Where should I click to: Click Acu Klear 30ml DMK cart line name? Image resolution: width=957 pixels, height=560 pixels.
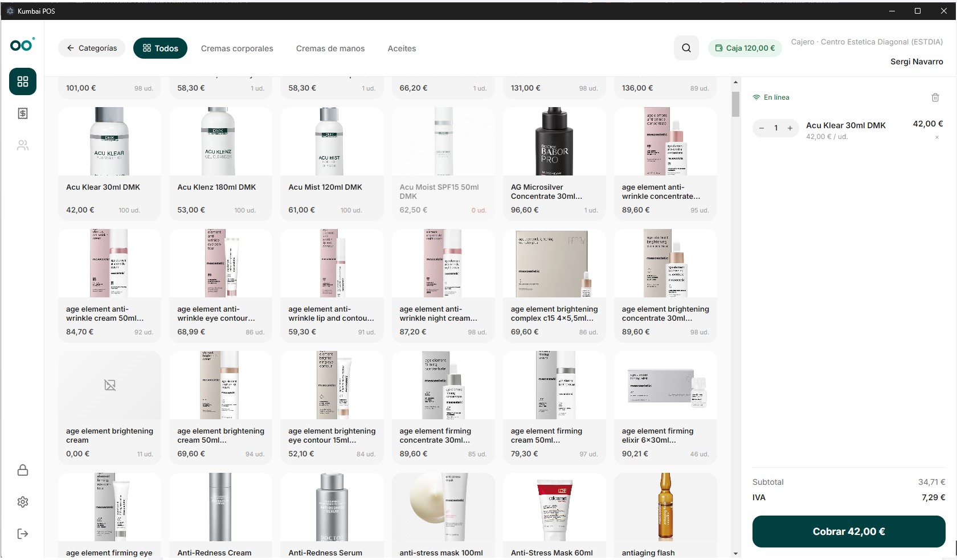pos(845,125)
